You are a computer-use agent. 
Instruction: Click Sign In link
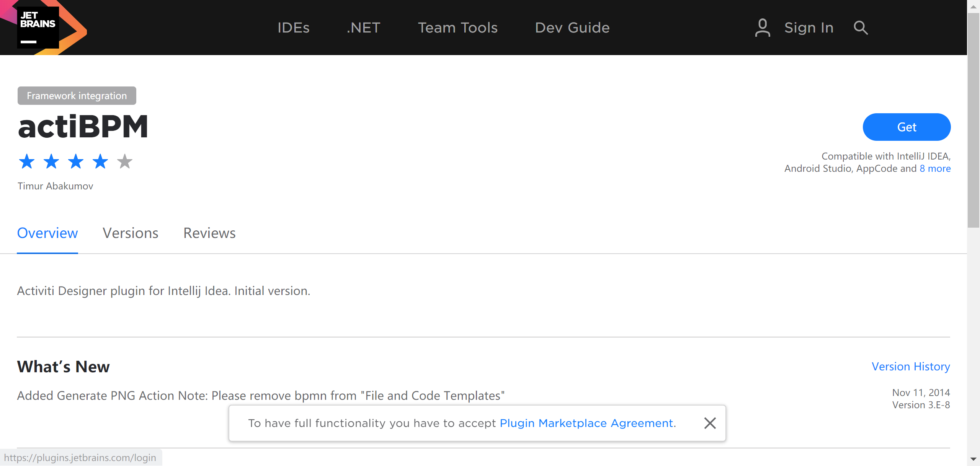click(x=808, y=28)
